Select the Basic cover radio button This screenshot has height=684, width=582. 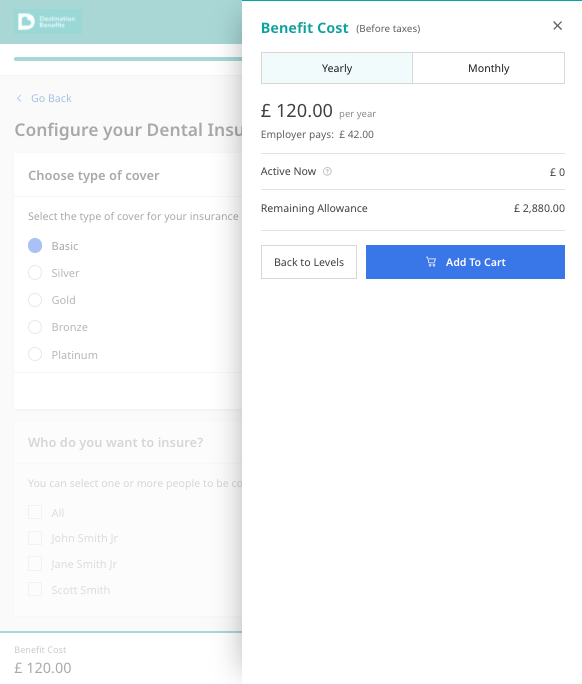35,246
